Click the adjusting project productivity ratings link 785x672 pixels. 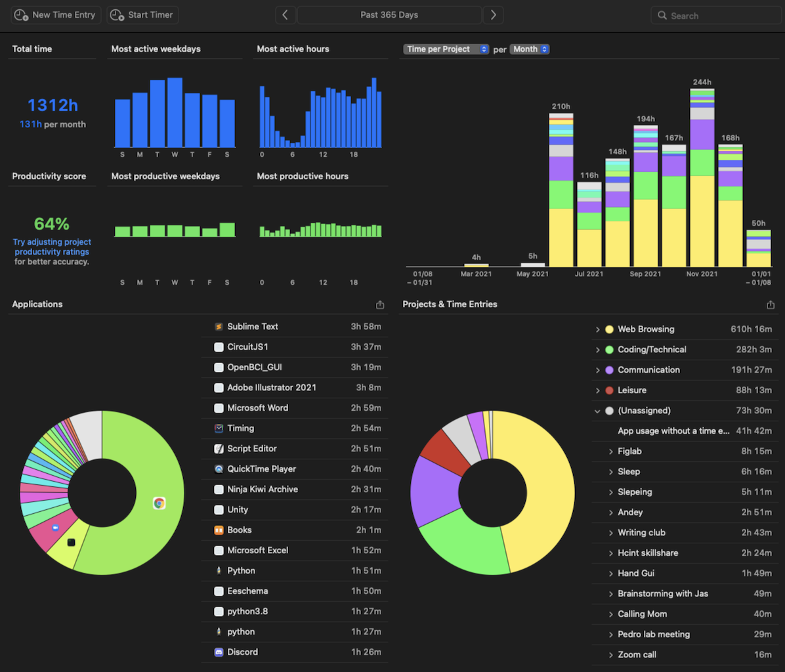[x=52, y=247]
